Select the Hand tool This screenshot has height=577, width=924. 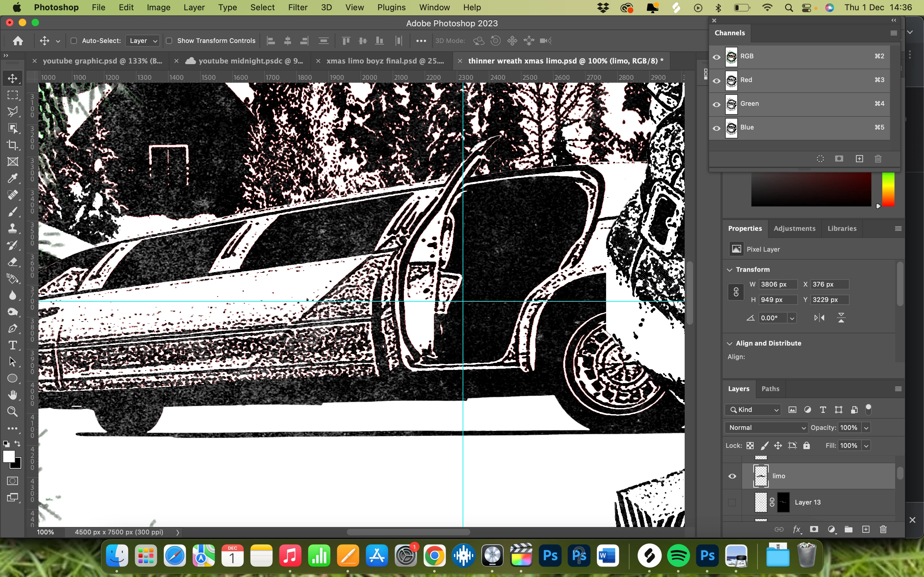(x=13, y=395)
